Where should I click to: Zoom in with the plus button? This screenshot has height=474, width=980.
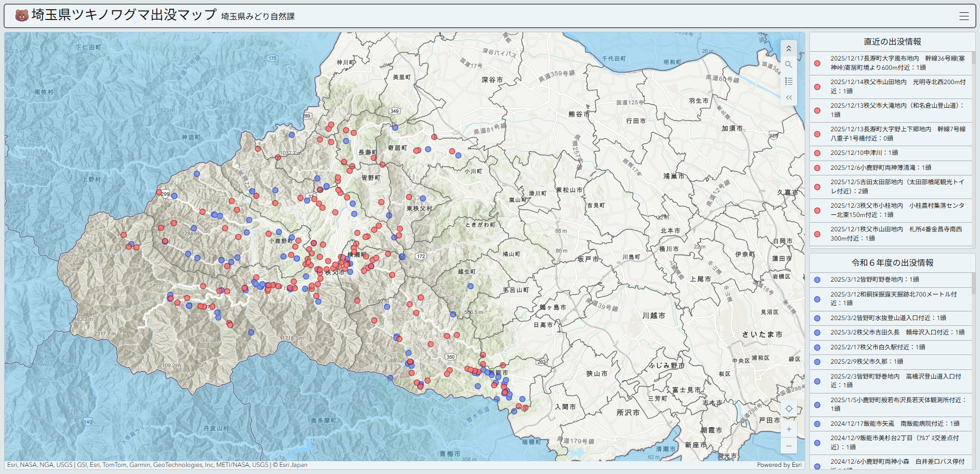pyautogui.click(x=788, y=429)
